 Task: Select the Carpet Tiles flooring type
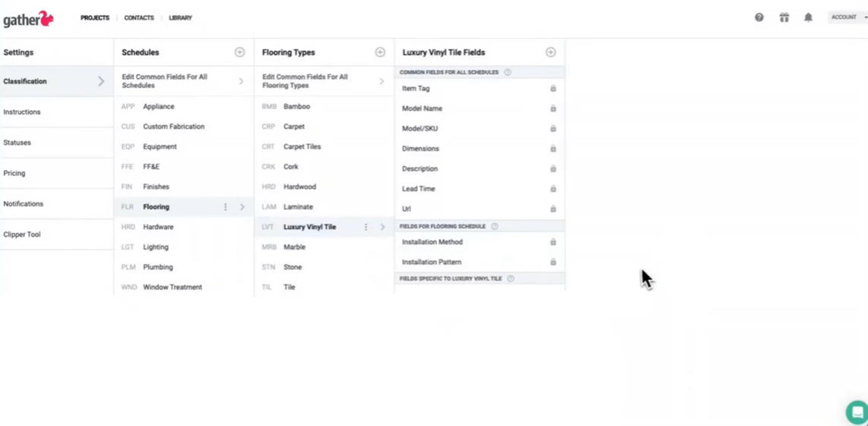[325, 147]
